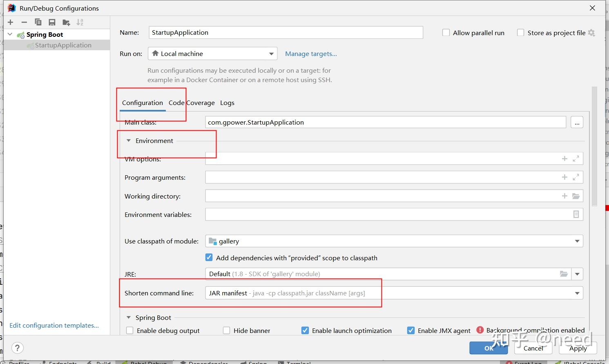The height and width of the screenshot is (364, 609).
Task: Switch to the Logs tab
Action: pos(227,103)
